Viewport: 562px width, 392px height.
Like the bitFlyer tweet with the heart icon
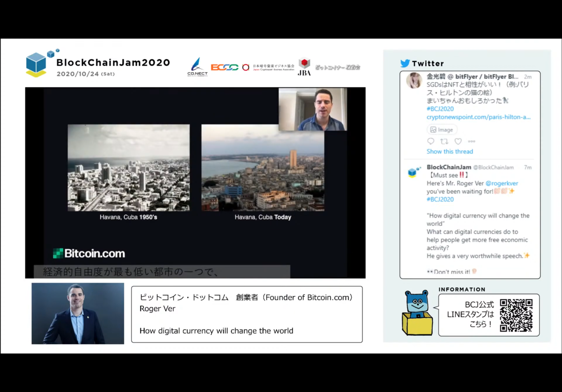click(458, 141)
